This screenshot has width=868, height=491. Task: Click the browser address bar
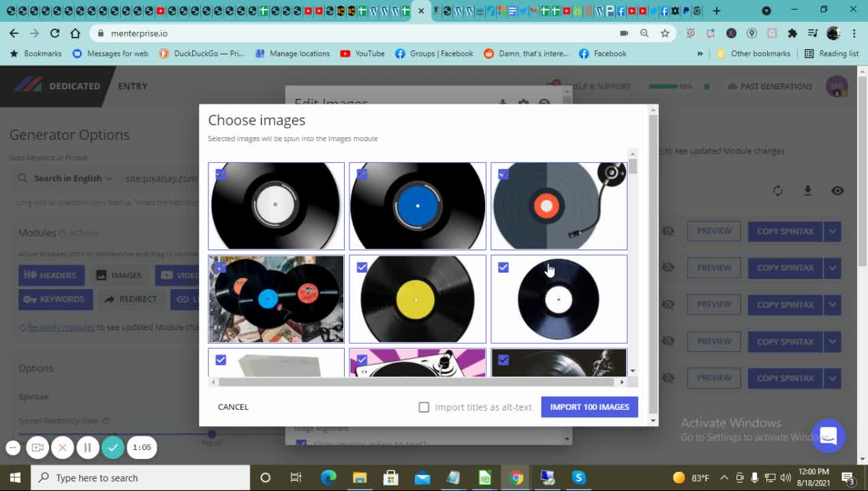[x=354, y=33]
